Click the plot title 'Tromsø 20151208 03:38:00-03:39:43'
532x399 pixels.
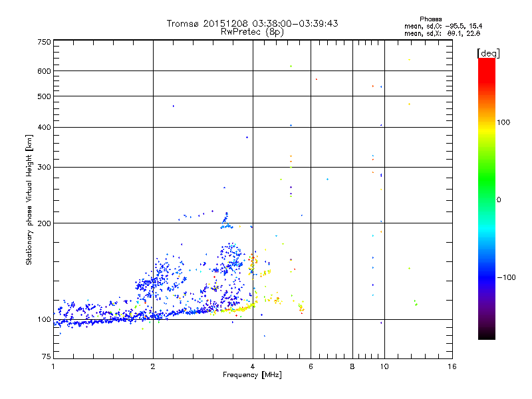252,23
